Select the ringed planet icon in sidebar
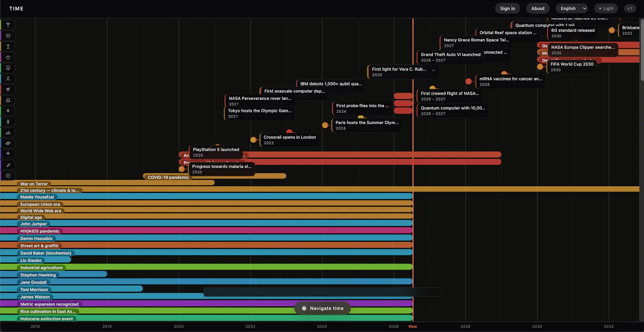The height and width of the screenshot is (332, 644). click(x=8, y=143)
